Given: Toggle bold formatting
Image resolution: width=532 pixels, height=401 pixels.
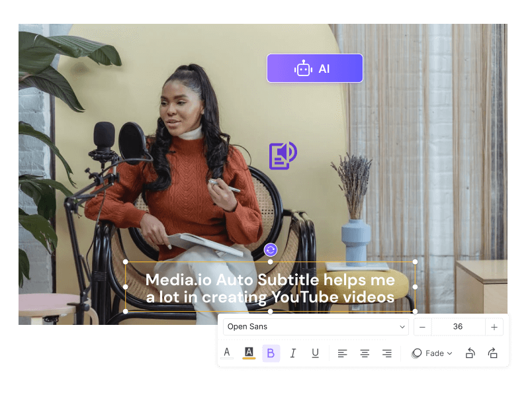Looking at the screenshot, I should pos(271,353).
